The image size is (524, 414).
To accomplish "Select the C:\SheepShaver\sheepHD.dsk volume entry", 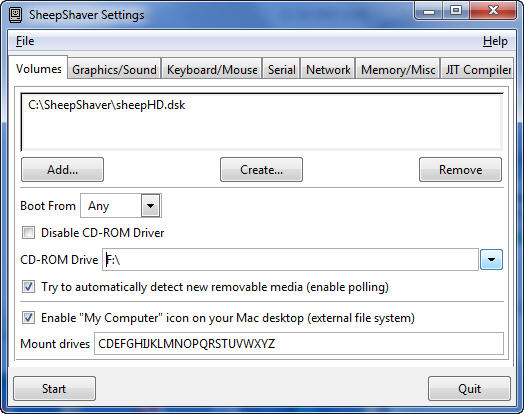I will (107, 105).
